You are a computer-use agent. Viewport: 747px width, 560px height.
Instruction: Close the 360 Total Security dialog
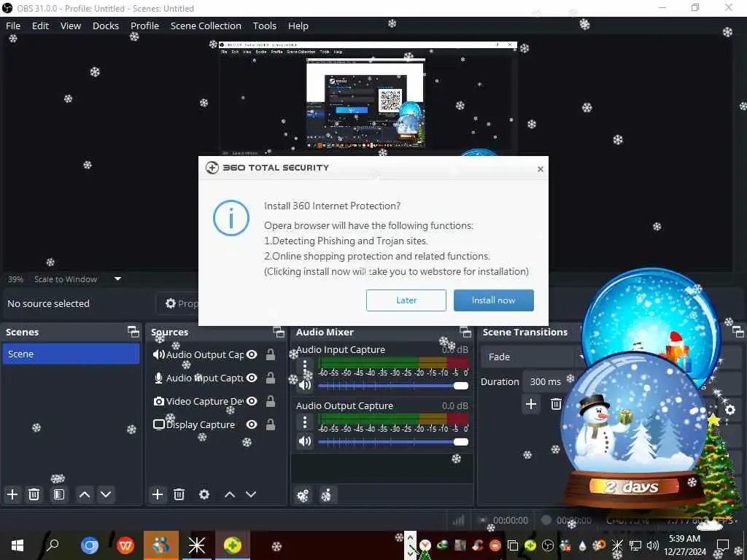pos(541,169)
